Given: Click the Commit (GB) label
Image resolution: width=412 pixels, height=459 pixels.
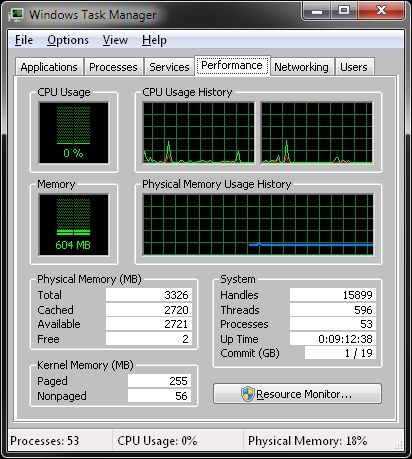Looking at the screenshot, I should point(250,353).
